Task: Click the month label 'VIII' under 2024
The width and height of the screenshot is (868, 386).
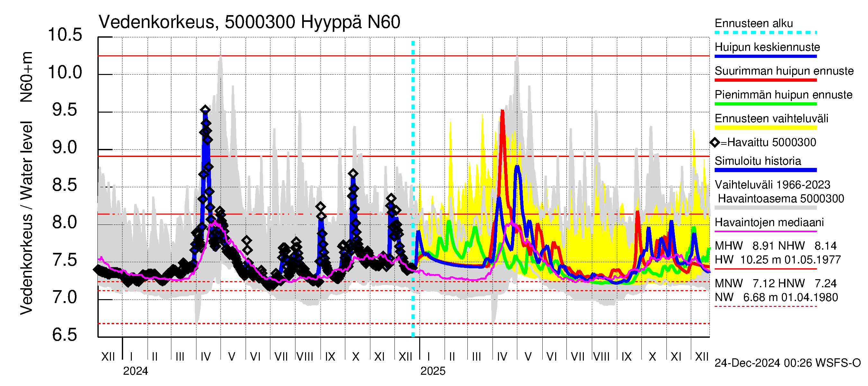Action: click(305, 356)
